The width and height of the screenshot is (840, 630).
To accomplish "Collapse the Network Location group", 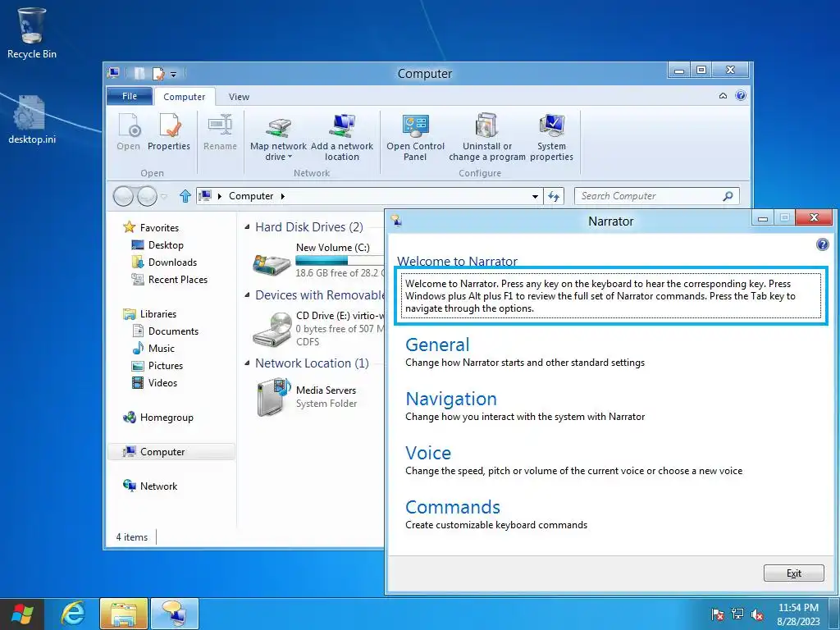I will pyautogui.click(x=247, y=363).
